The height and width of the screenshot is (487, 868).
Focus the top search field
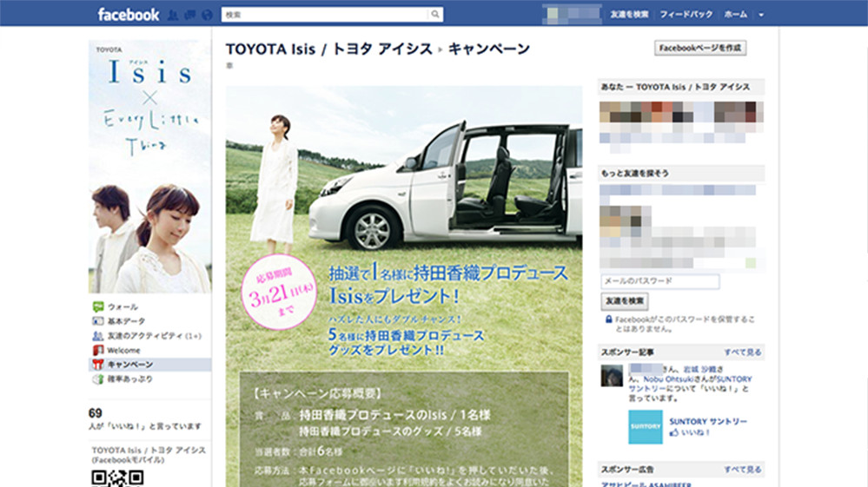coord(325,15)
